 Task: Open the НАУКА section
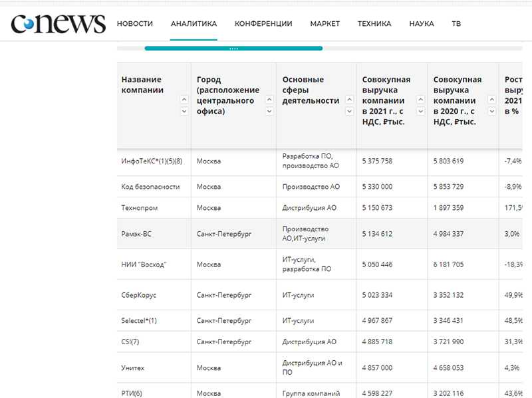pyautogui.click(x=422, y=24)
